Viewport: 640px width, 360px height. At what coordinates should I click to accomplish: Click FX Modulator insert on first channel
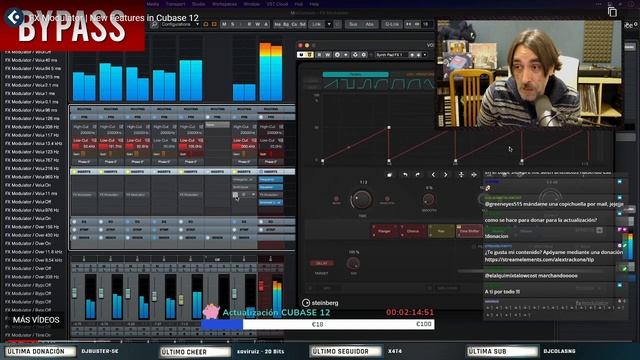tap(83, 195)
